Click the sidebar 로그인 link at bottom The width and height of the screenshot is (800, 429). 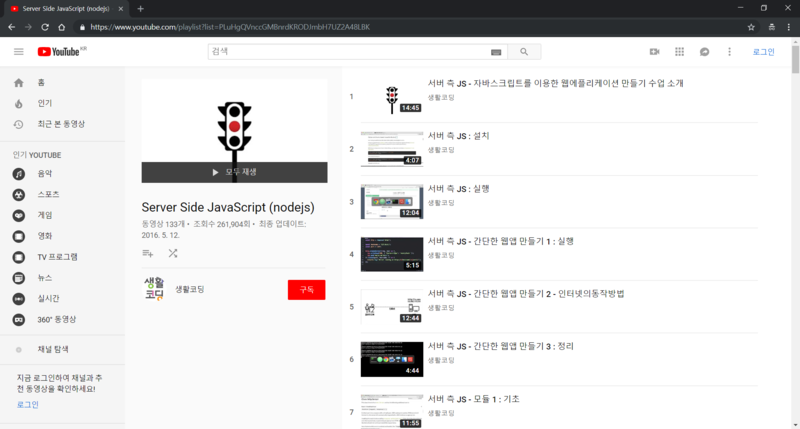point(28,405)
